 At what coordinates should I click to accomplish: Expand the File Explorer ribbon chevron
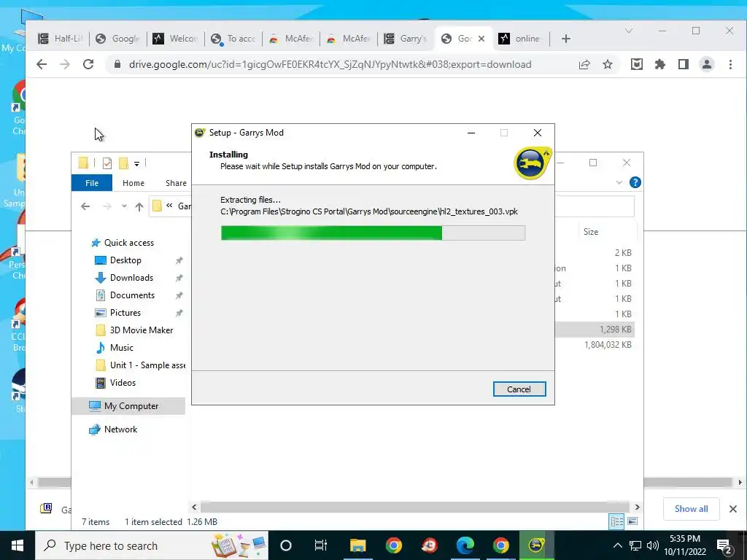[x=619, y=182]
